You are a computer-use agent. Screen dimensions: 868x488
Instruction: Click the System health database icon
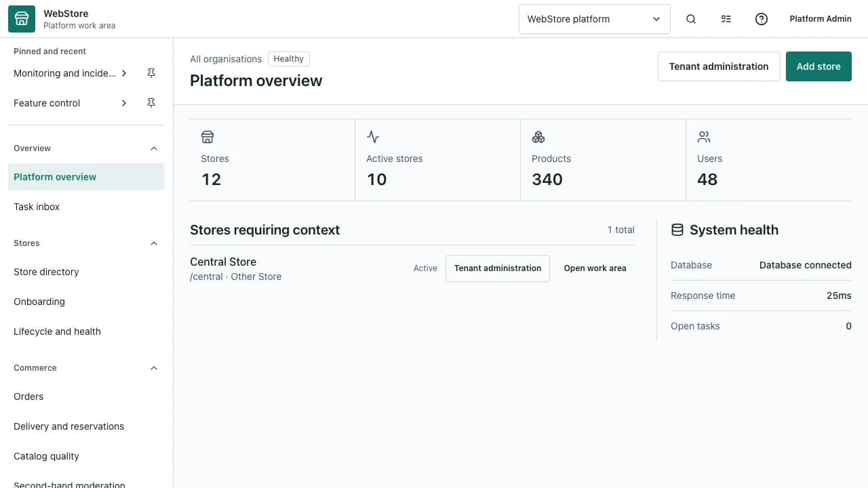677,230
